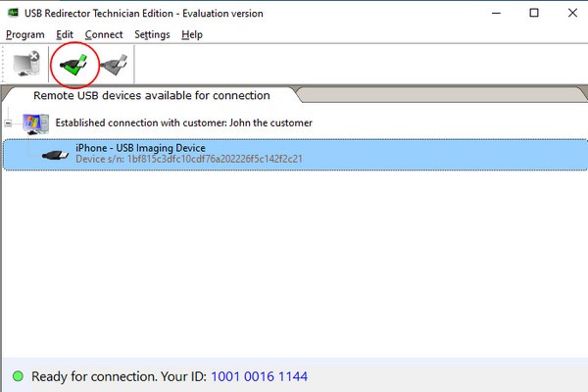This screenshot has height=392, width=588.
Task: Select the John the customer connection row
Action: pos(184,122)
